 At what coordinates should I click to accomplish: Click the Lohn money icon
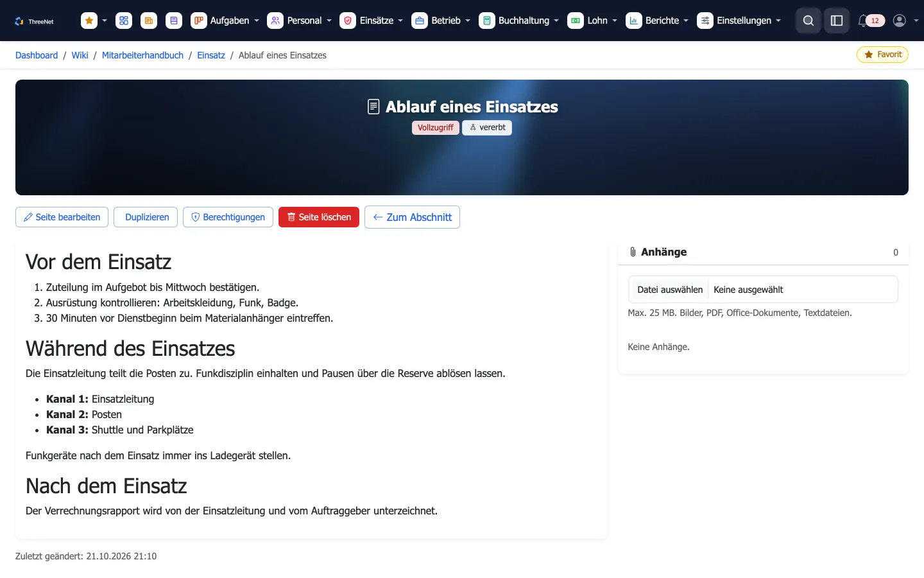point(576,21)
